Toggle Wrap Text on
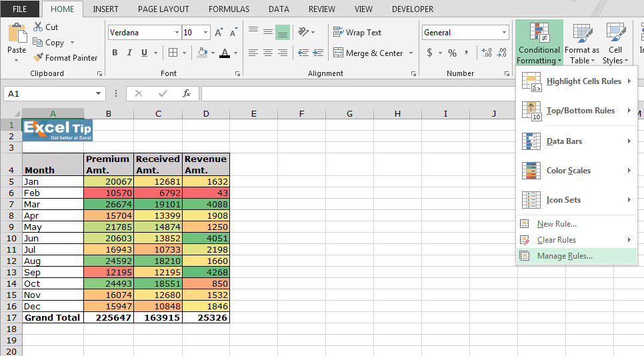 357,32
